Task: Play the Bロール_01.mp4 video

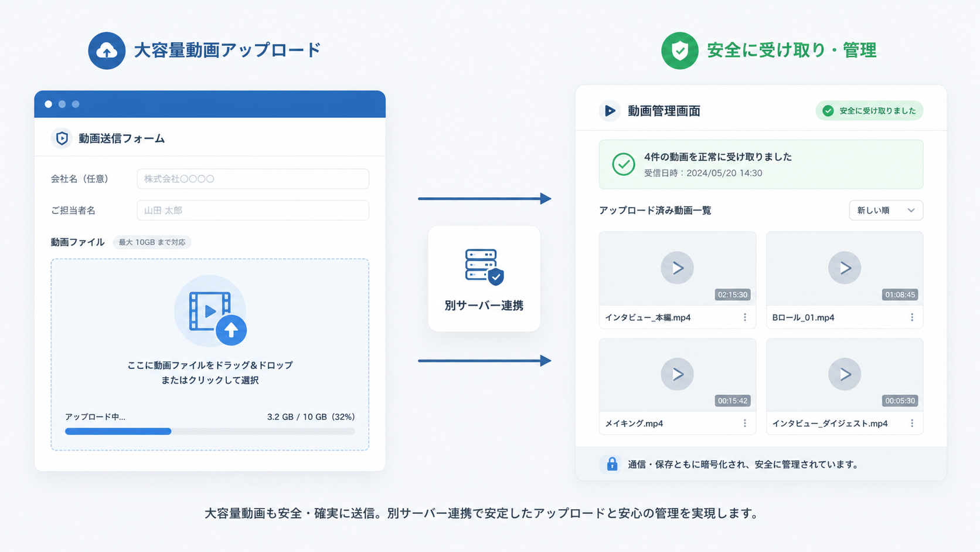Action: pyautogui.click(x=844, y=268)
